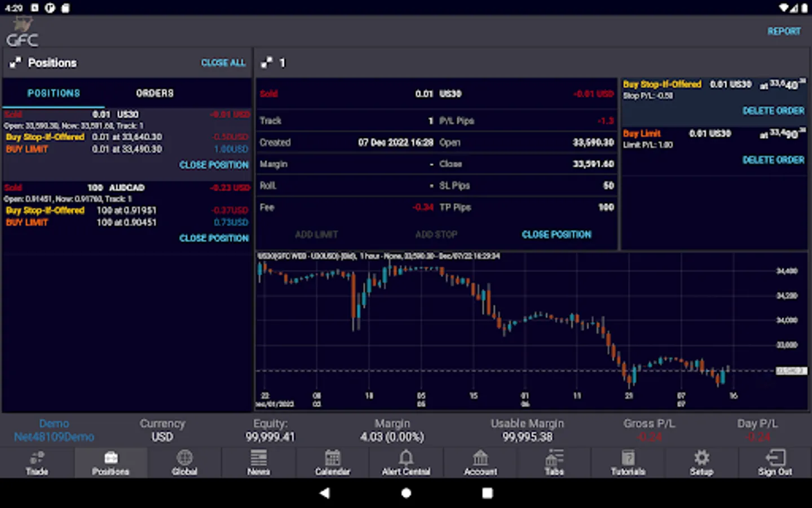812x508 pixels.
Task: Tap ADD STOP in detail panel
Action: [x=436, y=234]
